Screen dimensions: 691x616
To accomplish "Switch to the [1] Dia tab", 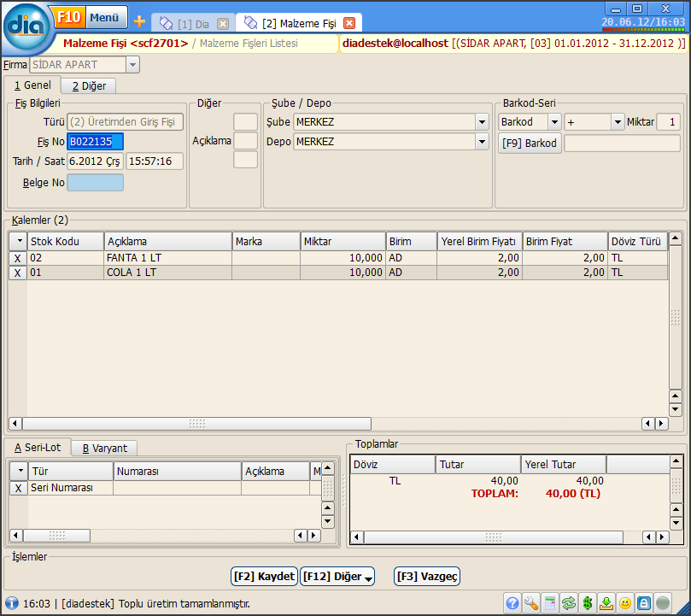I will [193, 24].
